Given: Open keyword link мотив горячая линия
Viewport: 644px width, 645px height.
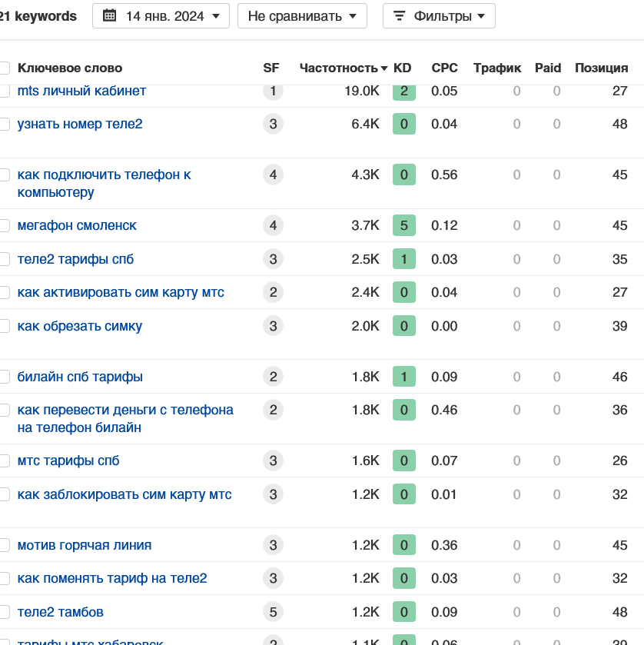Looking at the screenshot, I should click(85, 545).
